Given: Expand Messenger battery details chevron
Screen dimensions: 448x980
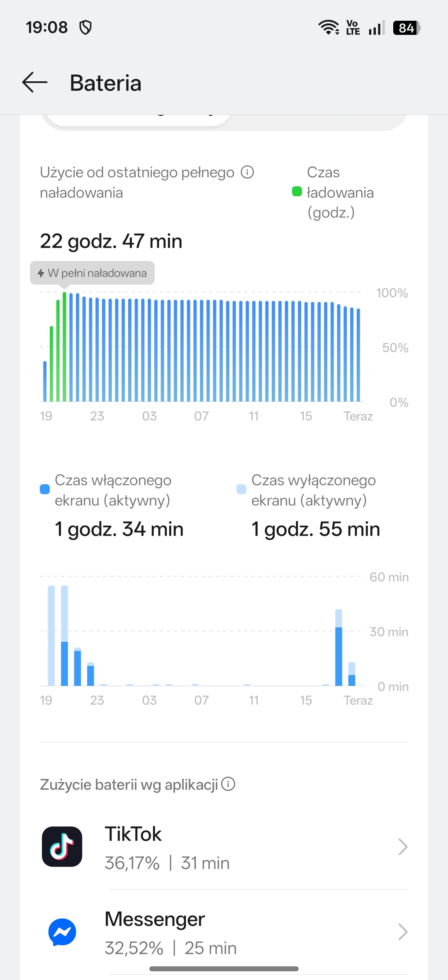Looking at the screenshot, I should pos(402,932).
